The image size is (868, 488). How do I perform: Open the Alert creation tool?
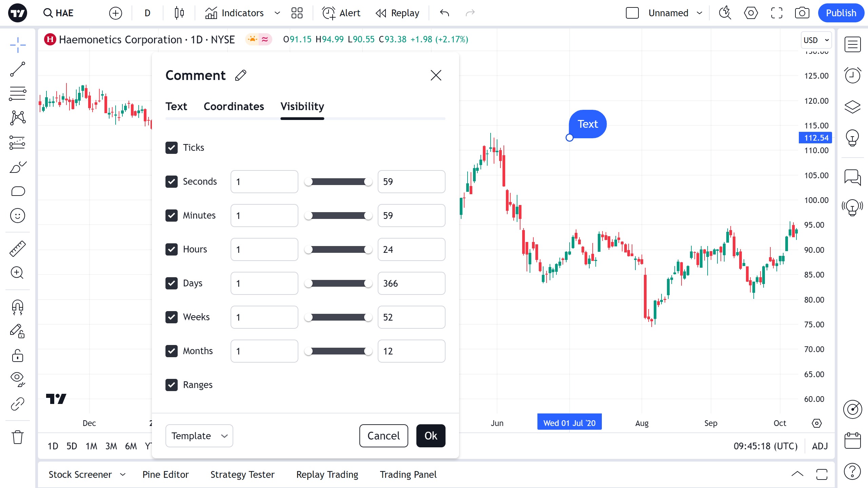pyautogui.click(x=341, y=13)
